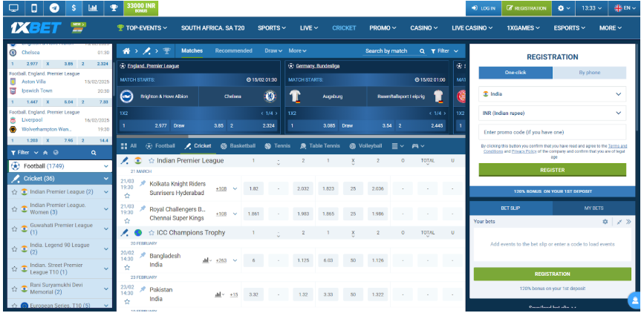644x313 pixels.
Task: Click the top REGISTRATION button
Action: pos(526,8)
